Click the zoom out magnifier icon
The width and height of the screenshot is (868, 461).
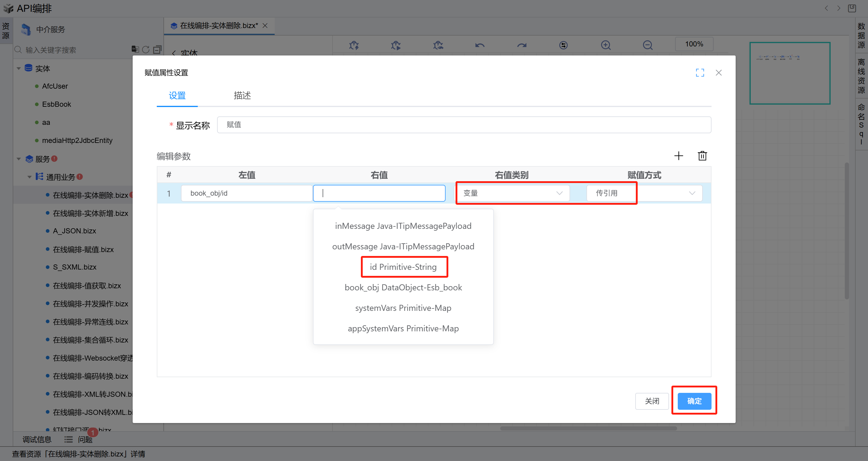(647, 45)
